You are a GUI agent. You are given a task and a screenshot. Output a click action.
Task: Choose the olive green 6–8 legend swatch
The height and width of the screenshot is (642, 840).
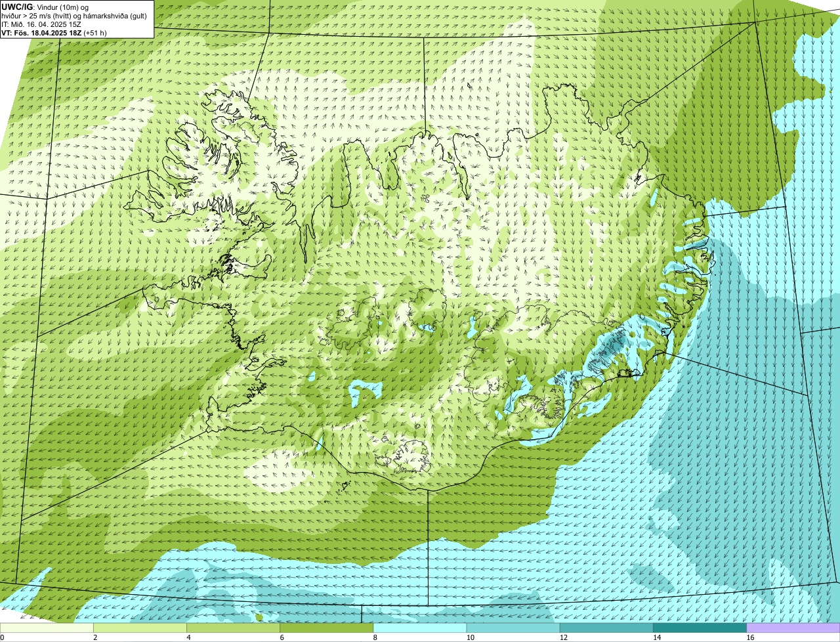coord(327,628)
